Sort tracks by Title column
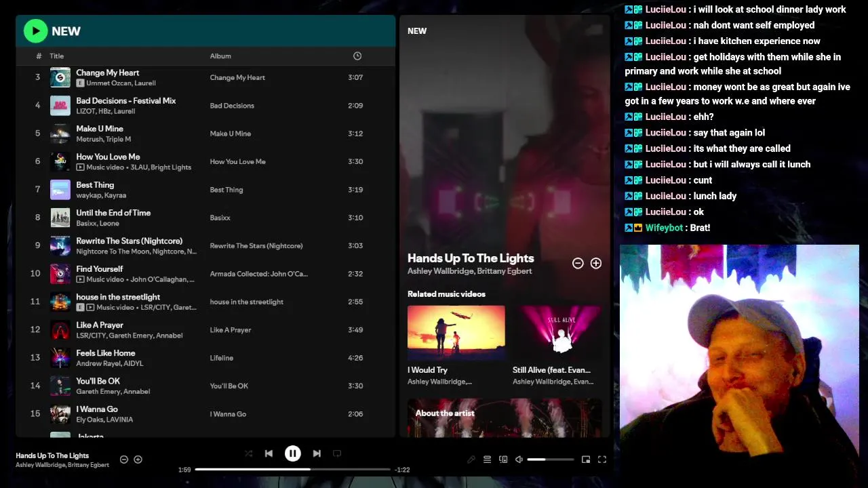 pos(56,56)
